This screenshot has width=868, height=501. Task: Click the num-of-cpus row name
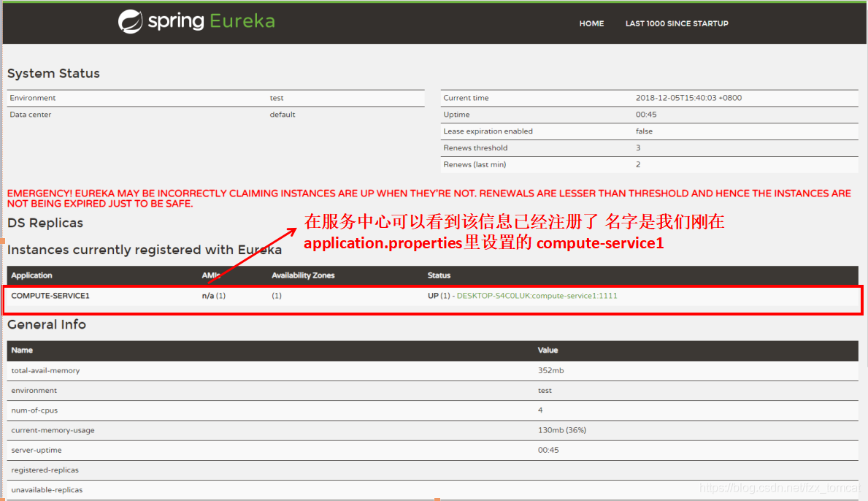(34, 410)
